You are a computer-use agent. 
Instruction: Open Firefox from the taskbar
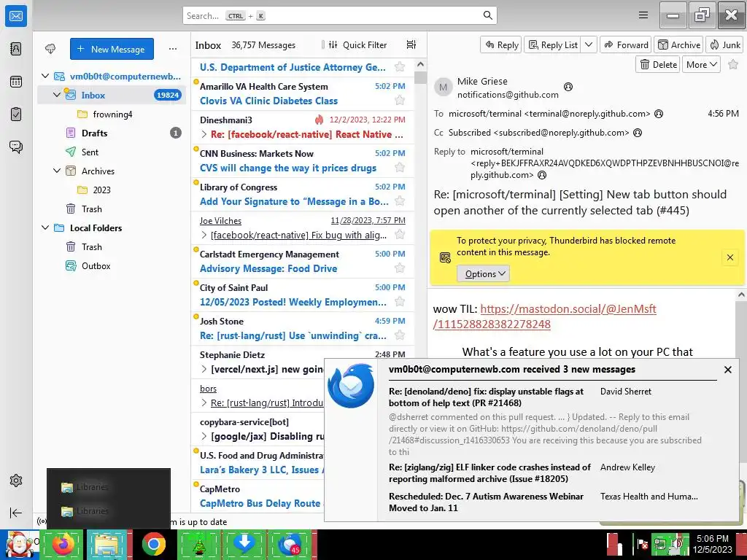63,544
